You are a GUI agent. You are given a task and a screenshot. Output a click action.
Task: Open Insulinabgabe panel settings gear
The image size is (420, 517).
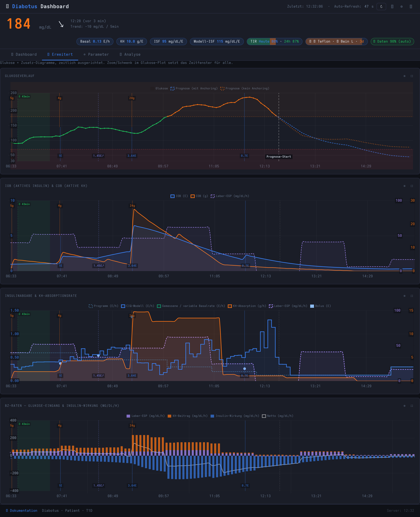click(x=404, y=296)
